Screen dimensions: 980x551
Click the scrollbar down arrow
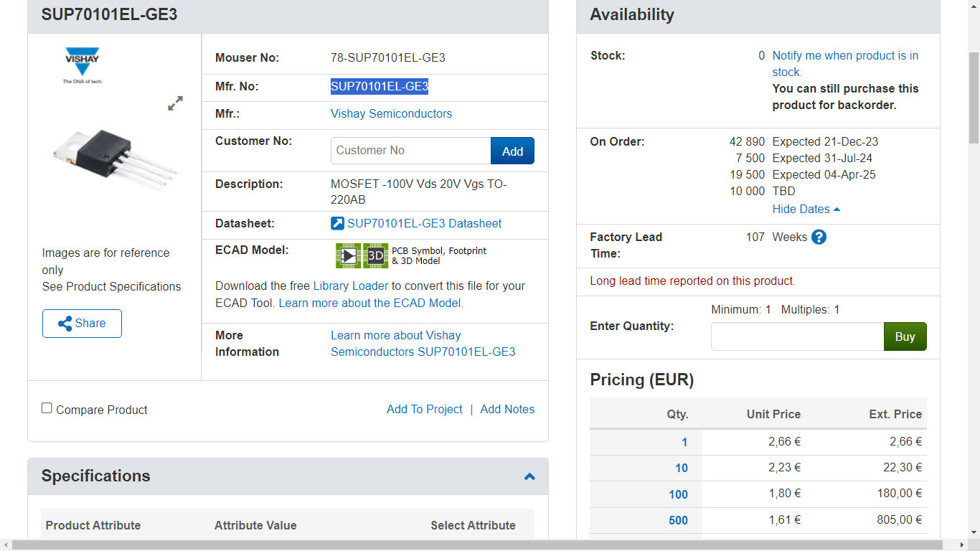pos(974,533)
